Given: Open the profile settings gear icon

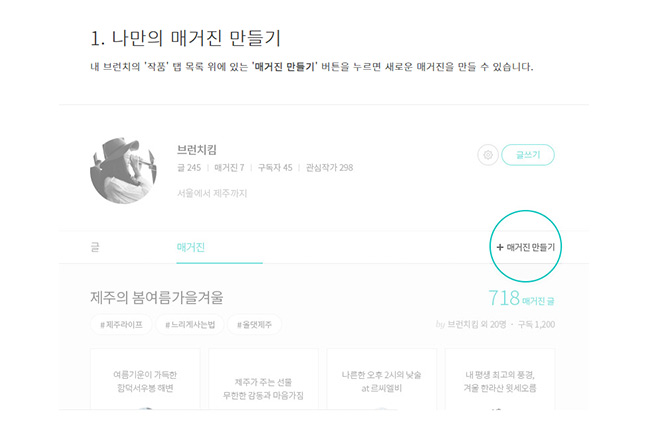Looking at the screenshot, I should coord(488,155).
